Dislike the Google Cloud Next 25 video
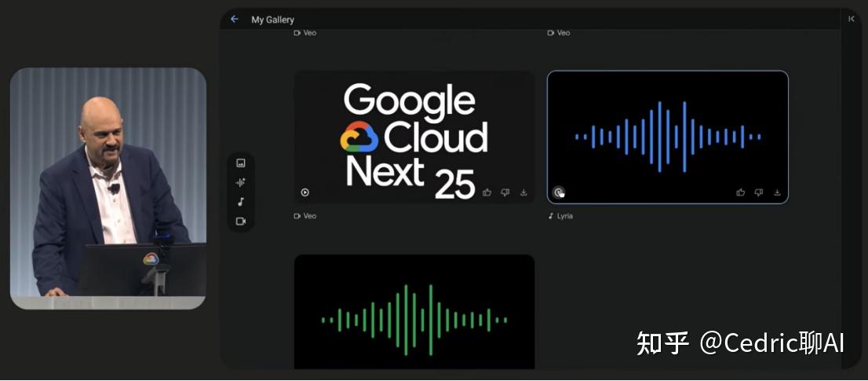Viewport: 868px width, 381px height. pos(505,192)
